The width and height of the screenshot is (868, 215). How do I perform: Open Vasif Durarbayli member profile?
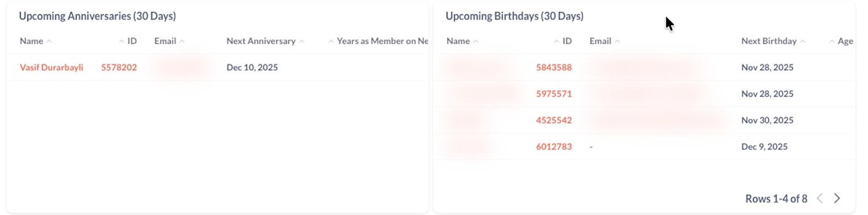click(51, 67)
